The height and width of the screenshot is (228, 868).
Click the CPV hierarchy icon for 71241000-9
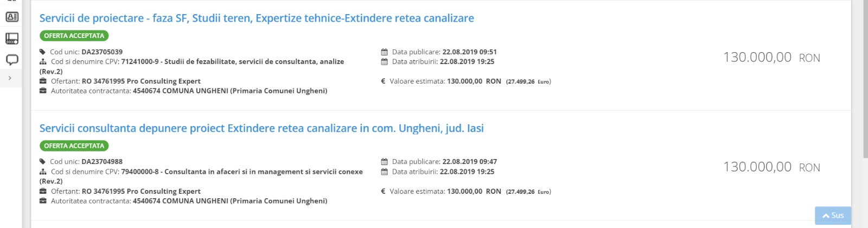tap(43, 62)
